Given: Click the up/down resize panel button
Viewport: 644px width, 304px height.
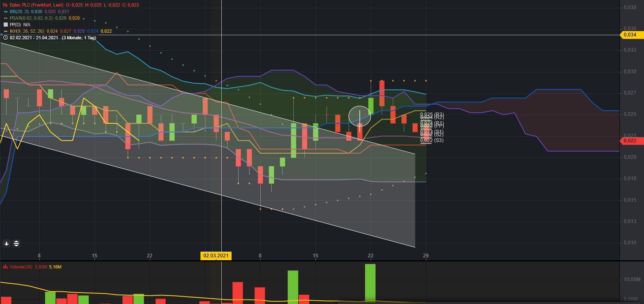Looking at the screenshot, I should pos(16,243).
